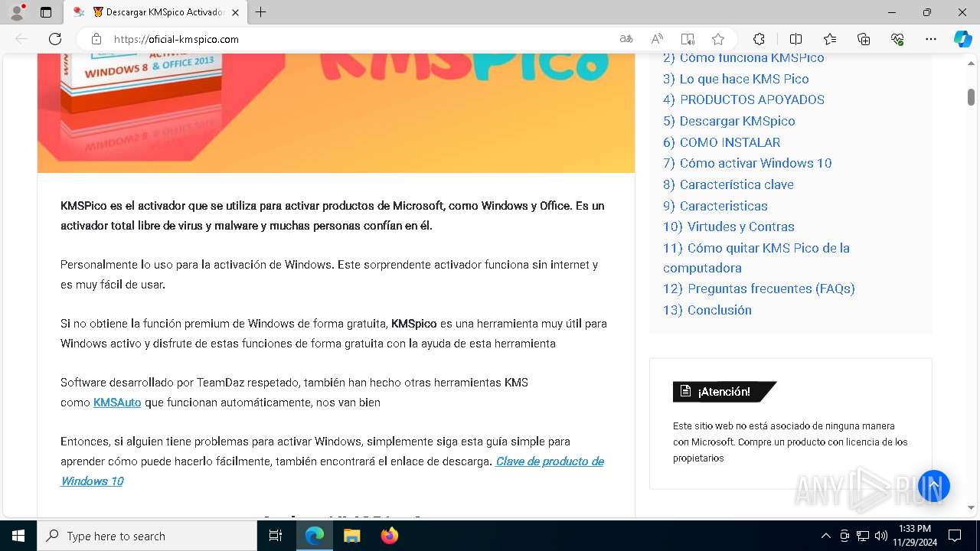This screenshot has width=980, height=551.
Task: Open network status tray icon
Action: point(863,536)
